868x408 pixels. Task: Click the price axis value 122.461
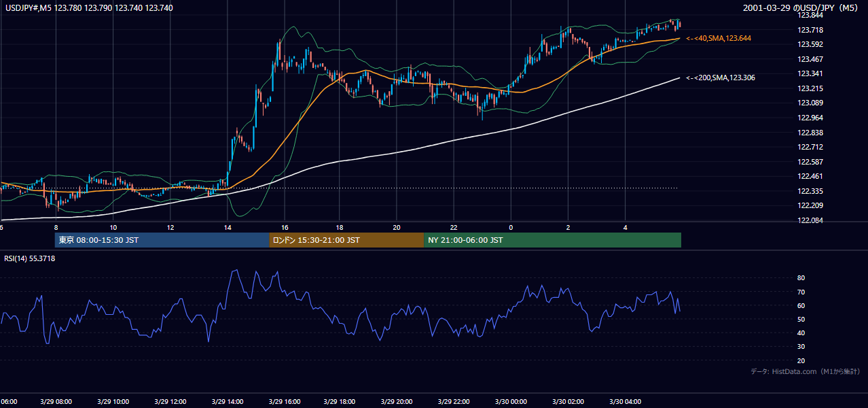click(x=810, y=177)
